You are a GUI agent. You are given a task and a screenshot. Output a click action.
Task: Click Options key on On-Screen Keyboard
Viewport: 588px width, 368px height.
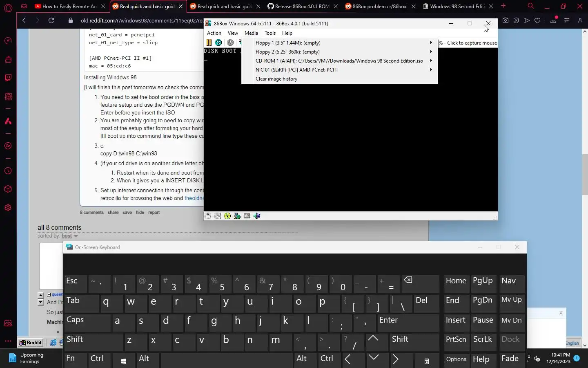point(456,360)
